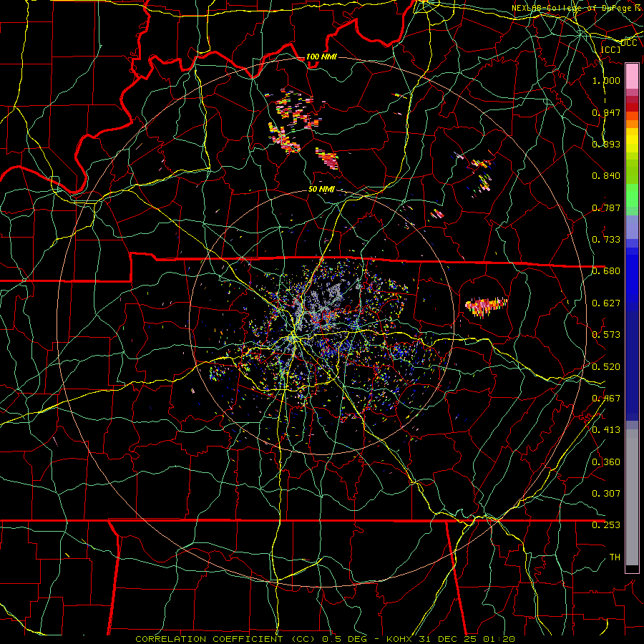Click the 0.467 legend value
The image size is (644, 644).
click(606, 399)
